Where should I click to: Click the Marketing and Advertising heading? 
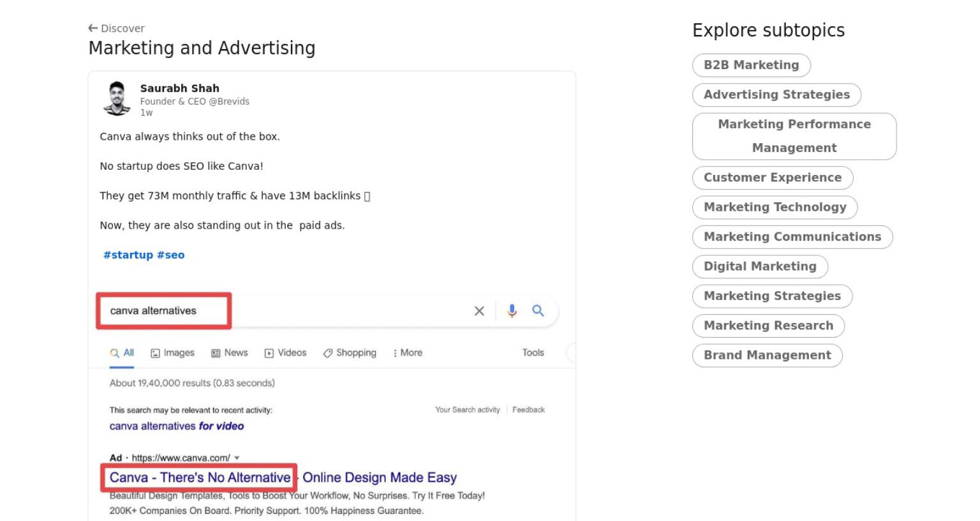pyautogui.click(x=202, y=48)
